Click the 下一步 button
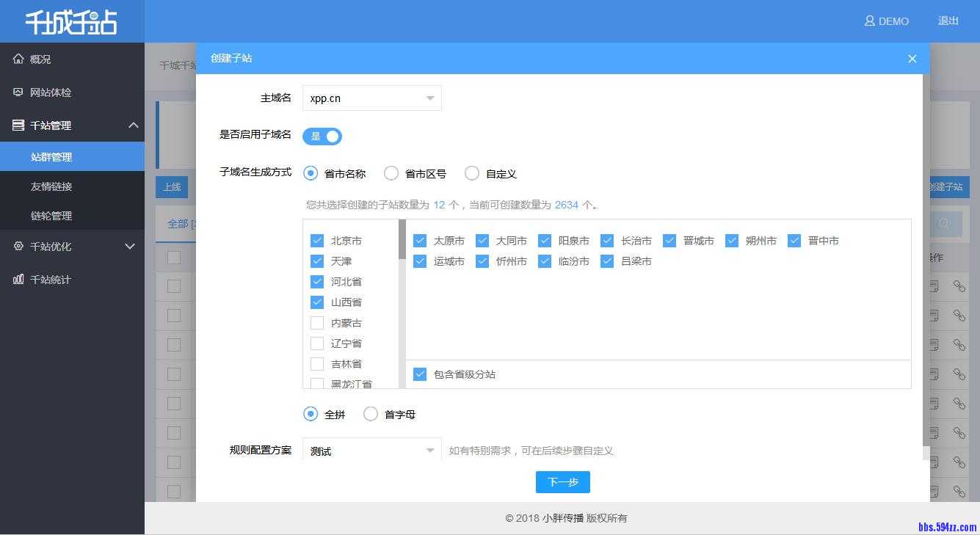This screenshot has width=980, height=535. [562, 481]
